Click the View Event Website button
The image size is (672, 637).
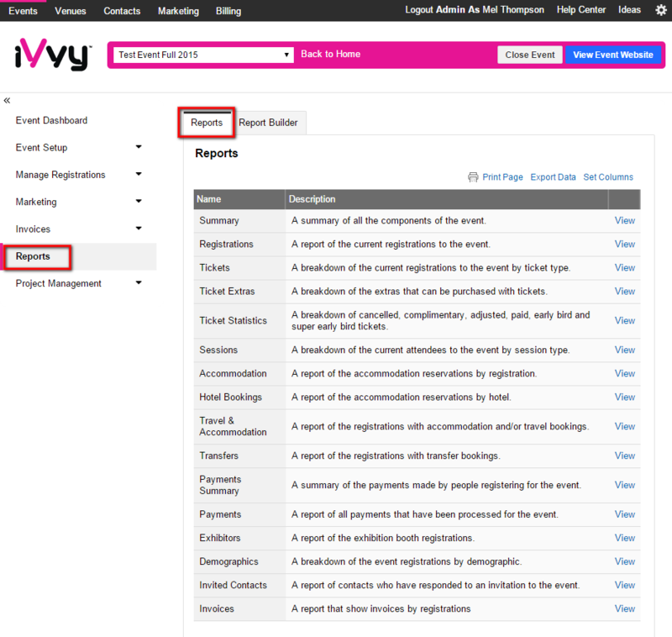(x=613, y=55)
